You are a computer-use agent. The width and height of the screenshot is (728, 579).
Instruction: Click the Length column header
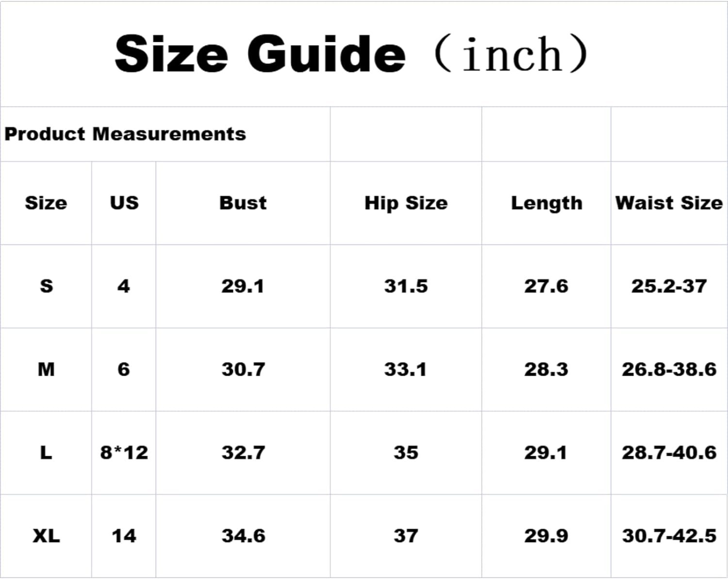point(547,203)
